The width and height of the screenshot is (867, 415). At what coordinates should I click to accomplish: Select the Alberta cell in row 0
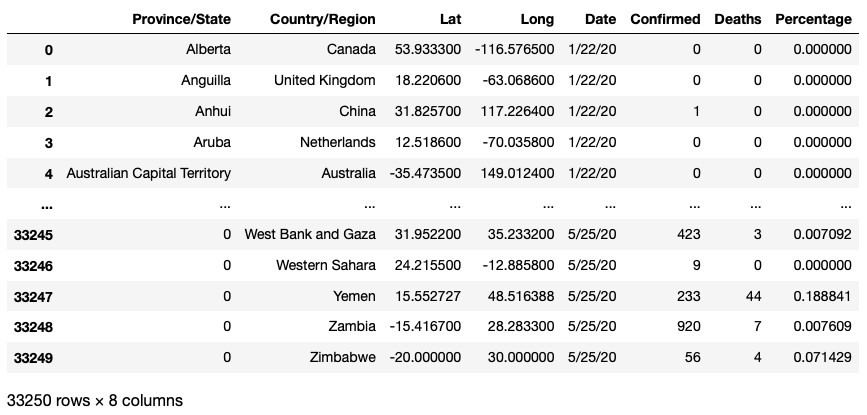pyautogui.click(x=208, y=49)
